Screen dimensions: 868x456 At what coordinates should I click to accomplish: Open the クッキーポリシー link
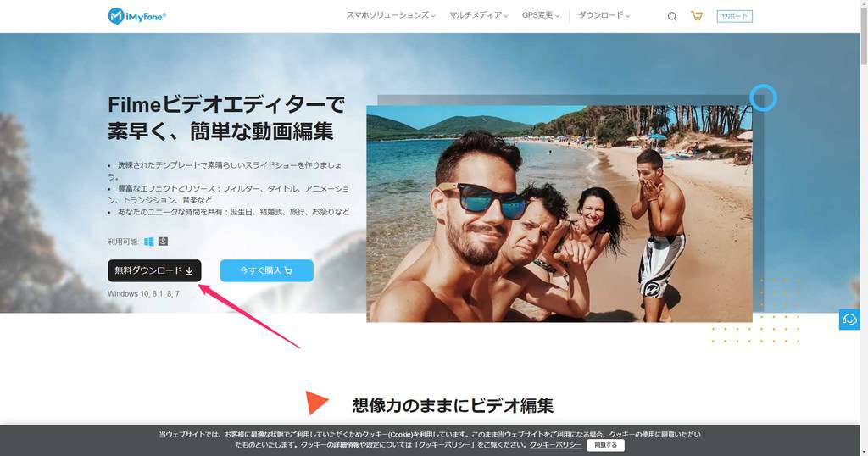click(x=556, y=445)
